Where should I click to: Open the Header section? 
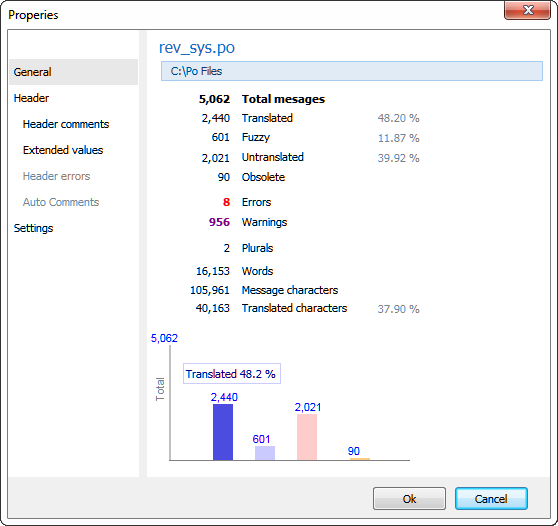tap(31, 98)
